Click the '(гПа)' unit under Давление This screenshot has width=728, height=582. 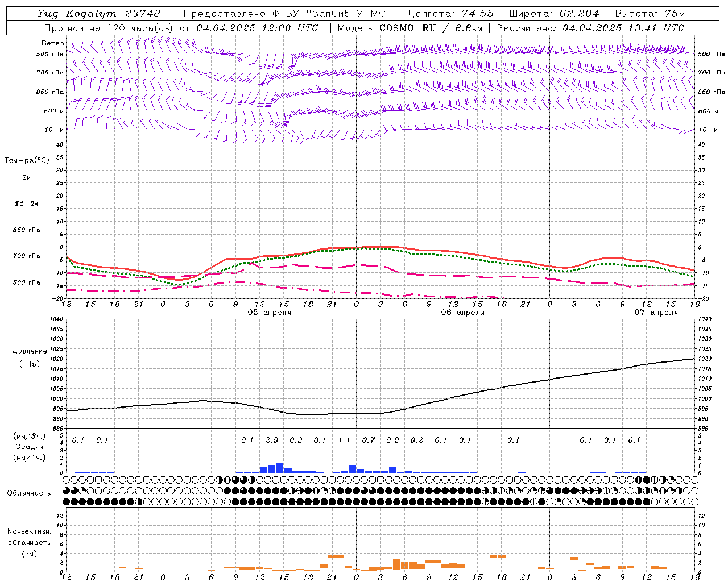(x=30, y=364)
